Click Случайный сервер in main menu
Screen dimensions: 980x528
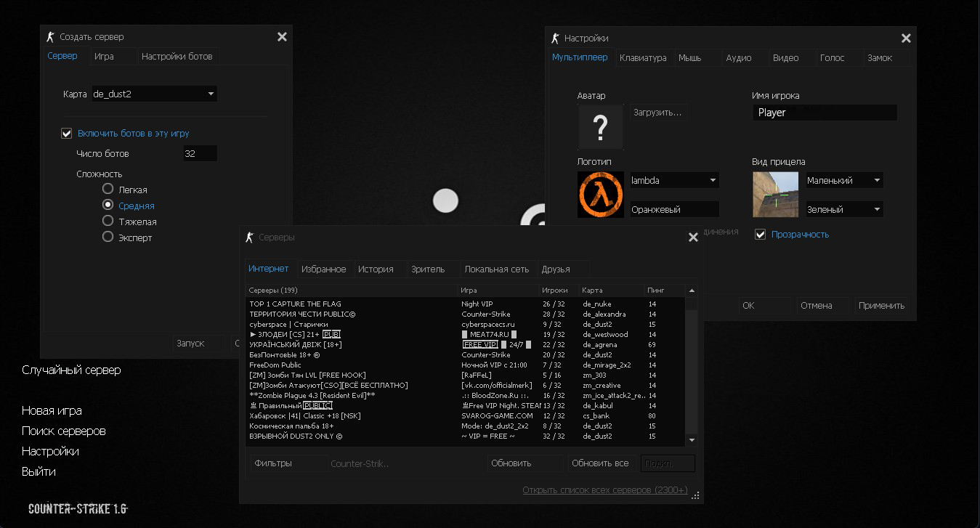click(71, 370)
